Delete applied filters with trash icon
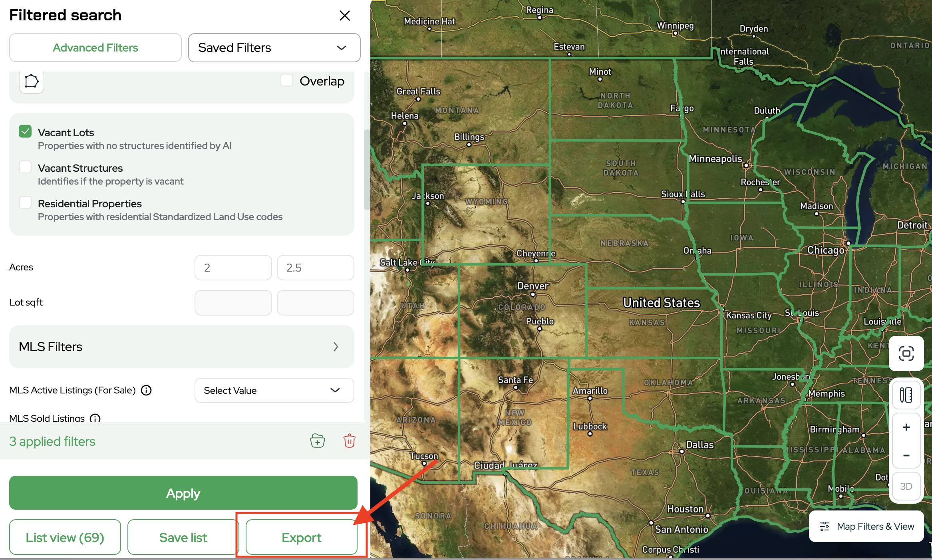The height and width of the screenshot is (560, 932). [x=349, y=441]
